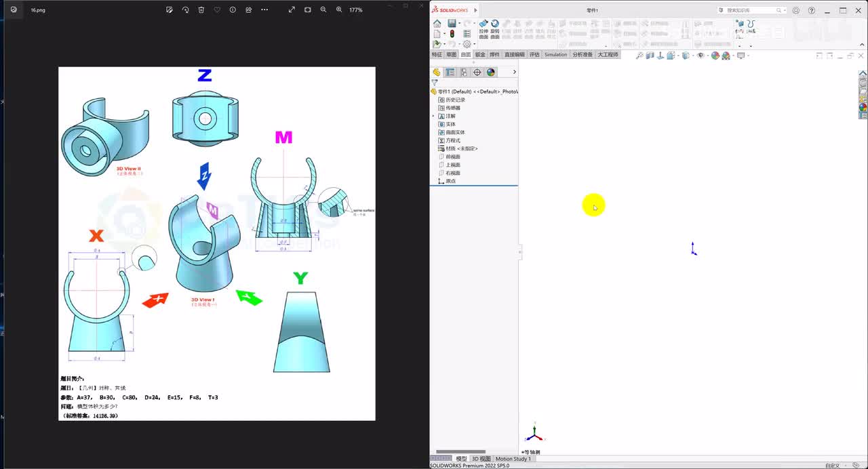
Task: Switch to the 直接编辑 tab
Action: (x=514, y=55)
